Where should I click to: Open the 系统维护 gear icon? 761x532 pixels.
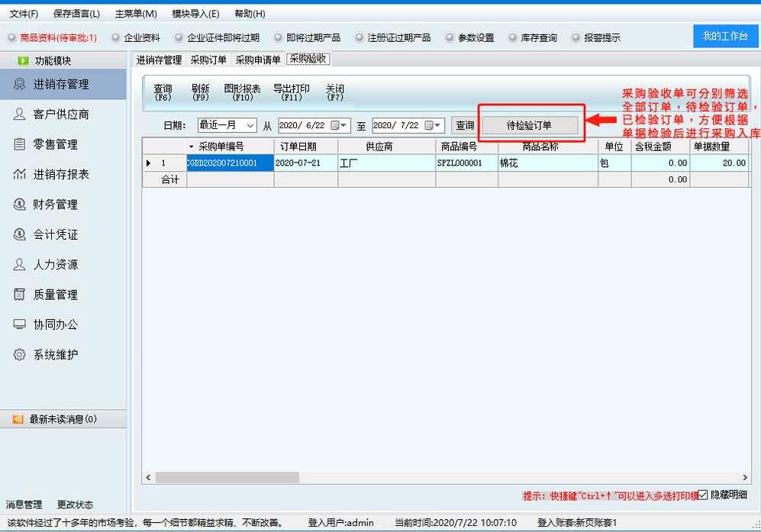click(x=19, y=354)
